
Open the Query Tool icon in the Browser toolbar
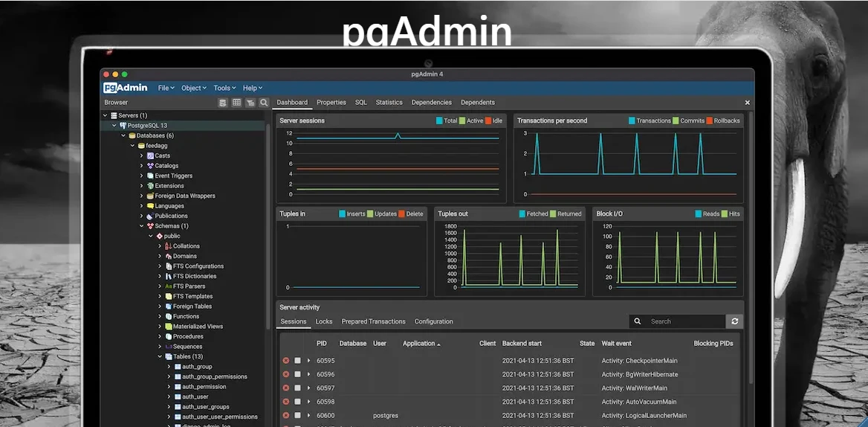click(x=222, y=103)
